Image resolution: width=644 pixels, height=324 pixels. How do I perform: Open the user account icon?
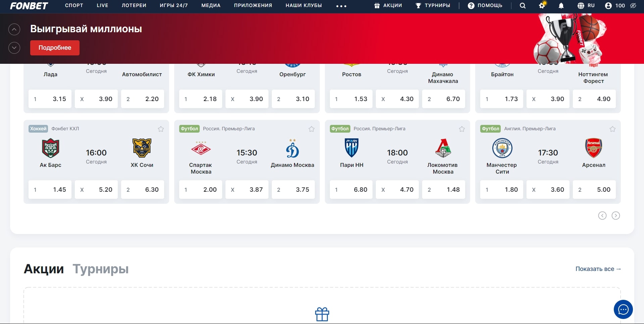pyautogui.click(x=608, y=6)
